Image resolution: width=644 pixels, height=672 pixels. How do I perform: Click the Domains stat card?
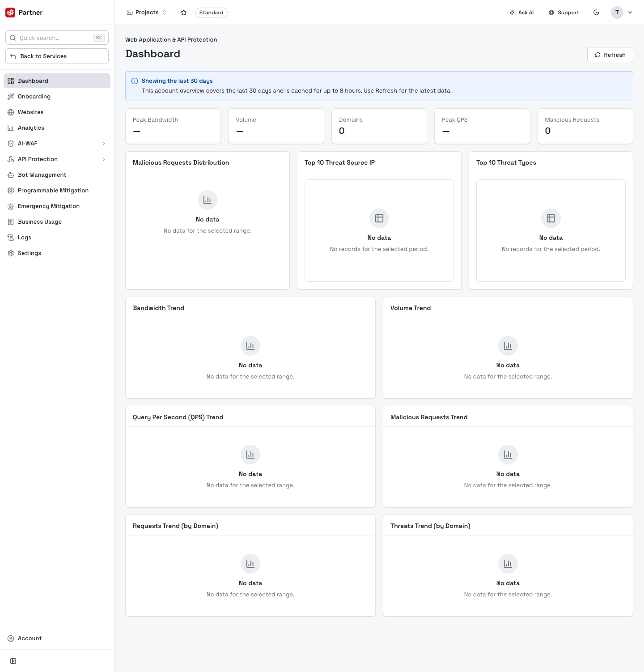[x=379, y=126]
